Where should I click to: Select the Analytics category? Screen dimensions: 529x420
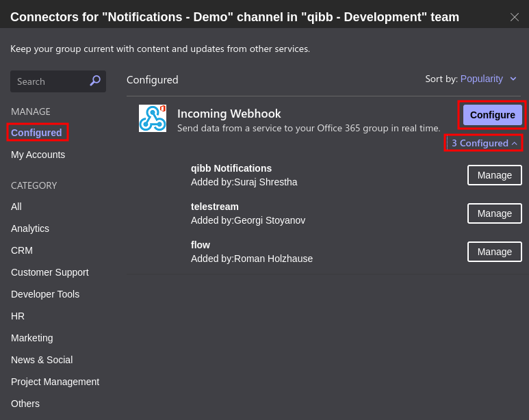[30, 228]
